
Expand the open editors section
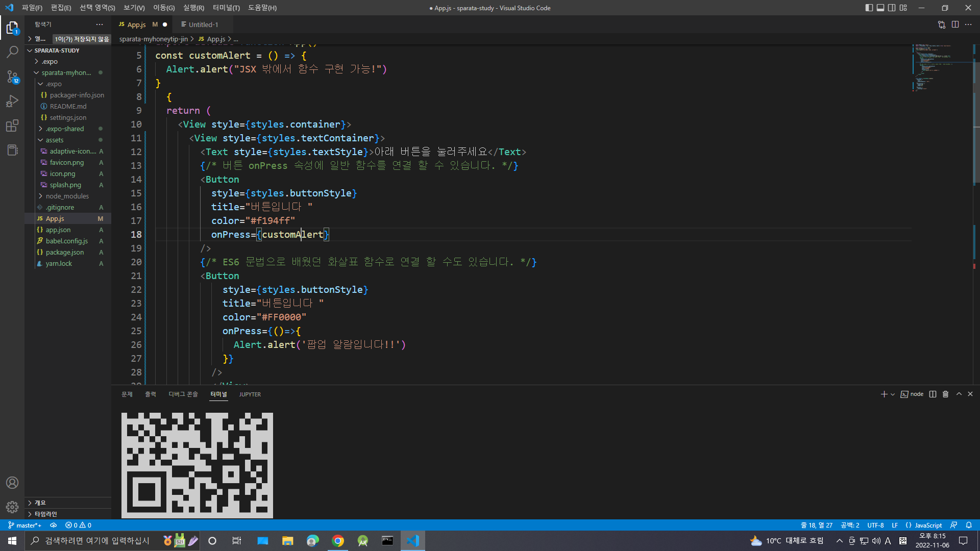tap(30, 39)
